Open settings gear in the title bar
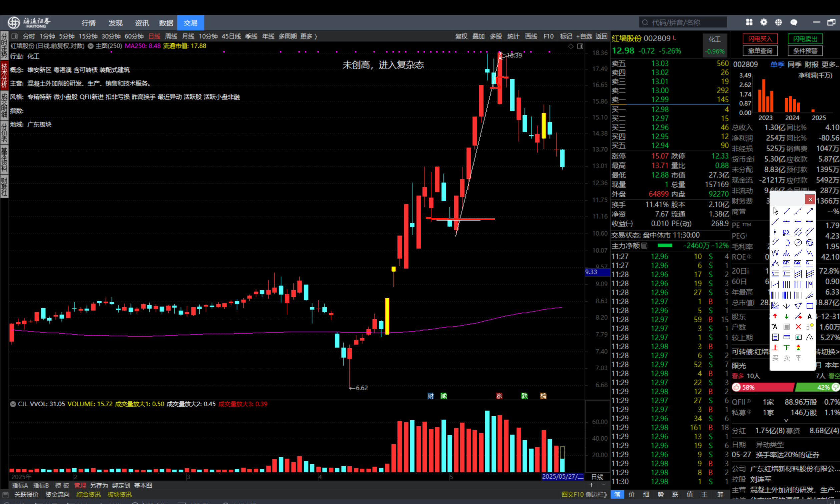Viewport: 840px width, 504px height. click(x=764, y=22)
